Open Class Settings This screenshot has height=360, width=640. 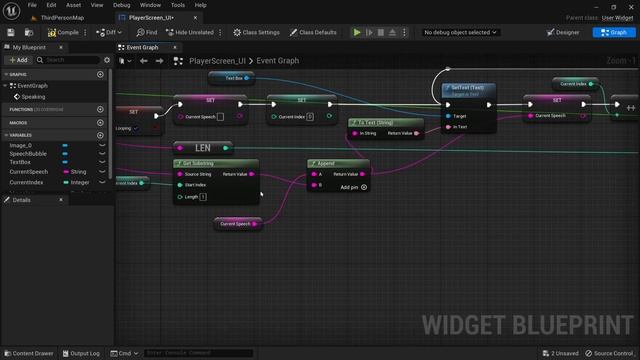point(256,32)
